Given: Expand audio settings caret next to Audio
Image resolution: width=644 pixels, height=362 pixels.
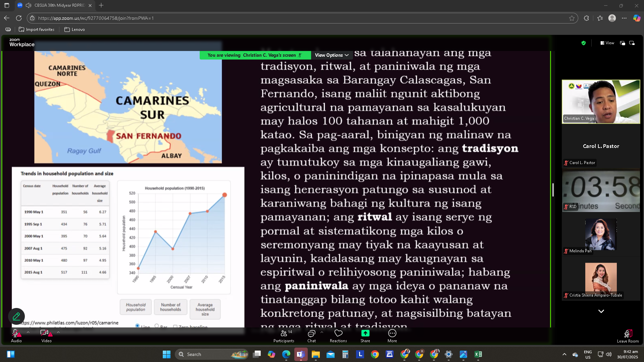Looking at the screenshot, I should pyautogui.click(x=28, y=332).
